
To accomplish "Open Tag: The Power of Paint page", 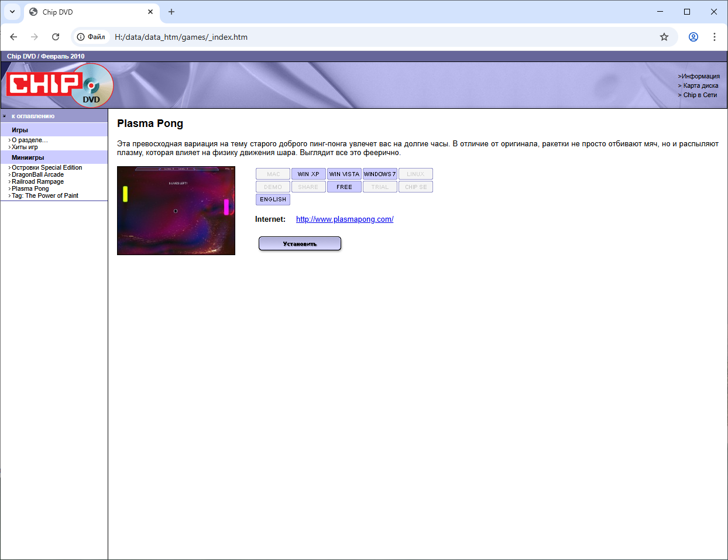I will pos(45,195).
